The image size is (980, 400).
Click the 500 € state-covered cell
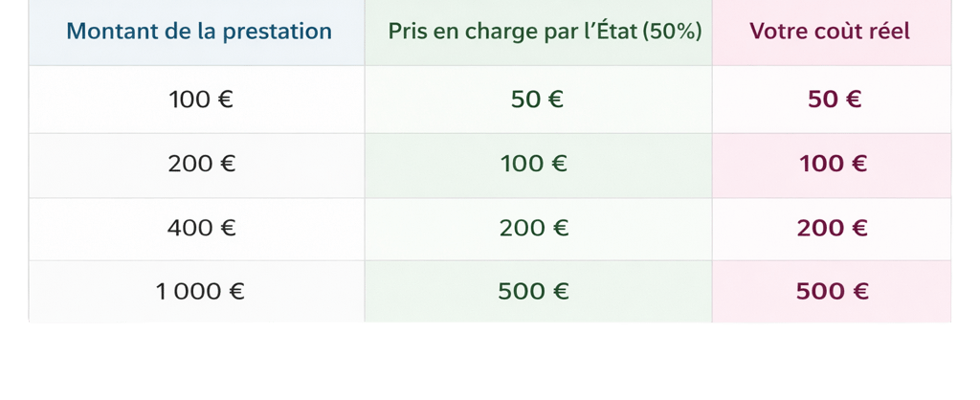click(x=534, y=292)
